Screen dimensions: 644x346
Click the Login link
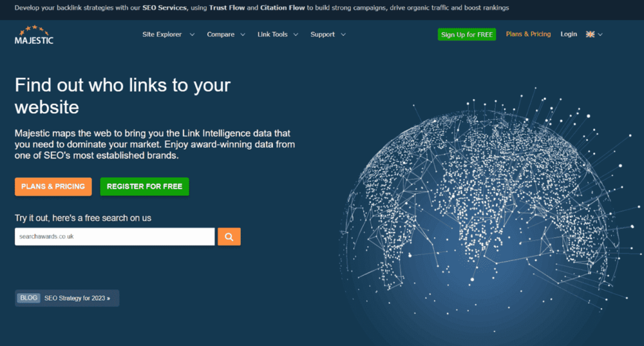coord(569,34)
